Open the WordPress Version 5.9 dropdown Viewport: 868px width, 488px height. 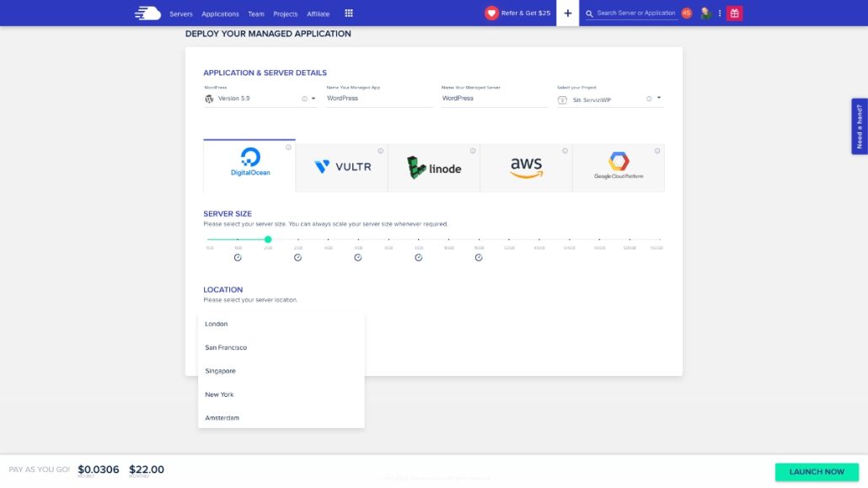coord(257,98)
